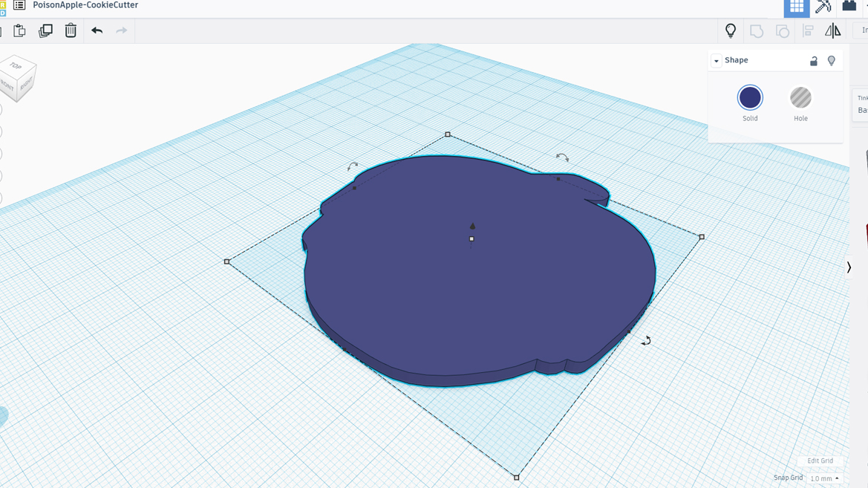The image size is (868, 488).
Task: Undo the last action
Action: click(97, 30)
